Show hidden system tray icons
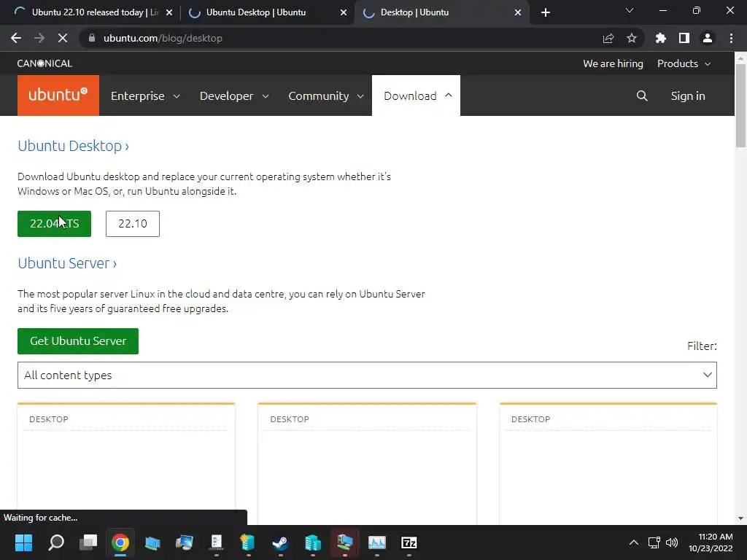747x560 pixels. (634, 542)
